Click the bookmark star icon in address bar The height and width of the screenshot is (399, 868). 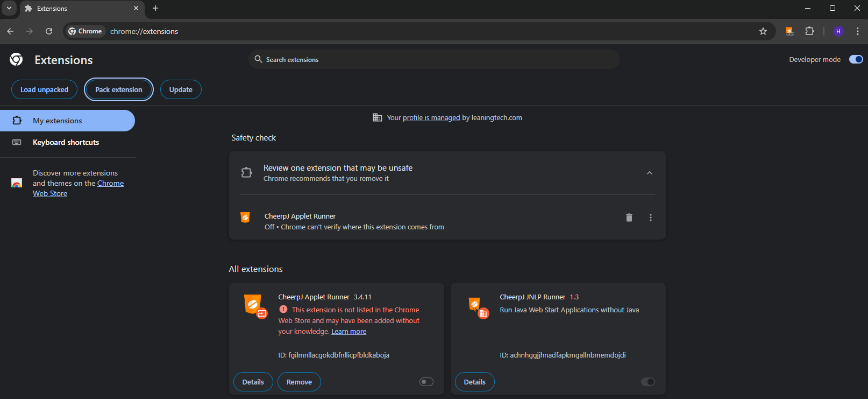[763, 31]
